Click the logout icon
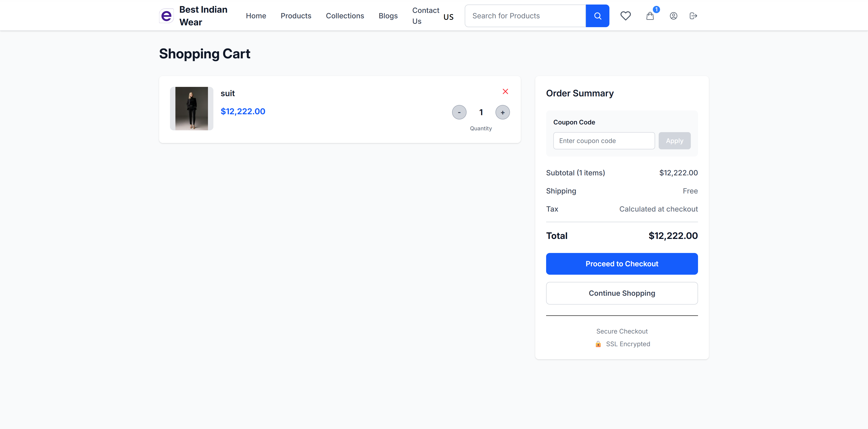868x429 pixels. tap(693, 16)
